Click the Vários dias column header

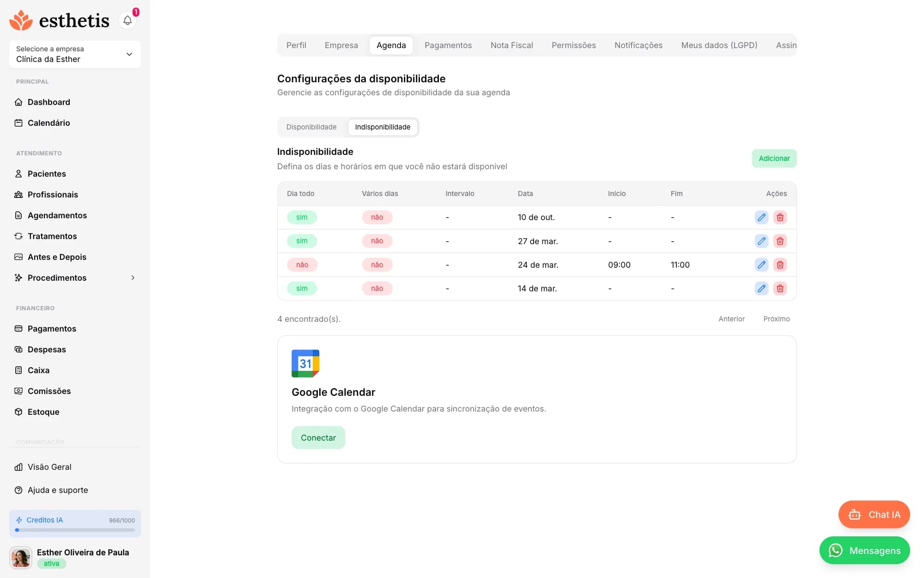[x=380, y=194]
